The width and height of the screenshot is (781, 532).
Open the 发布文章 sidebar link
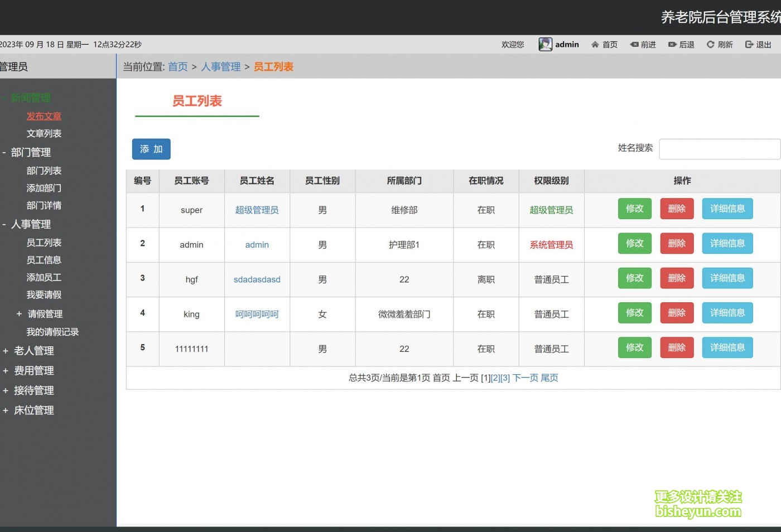click(x=44, y=116)
